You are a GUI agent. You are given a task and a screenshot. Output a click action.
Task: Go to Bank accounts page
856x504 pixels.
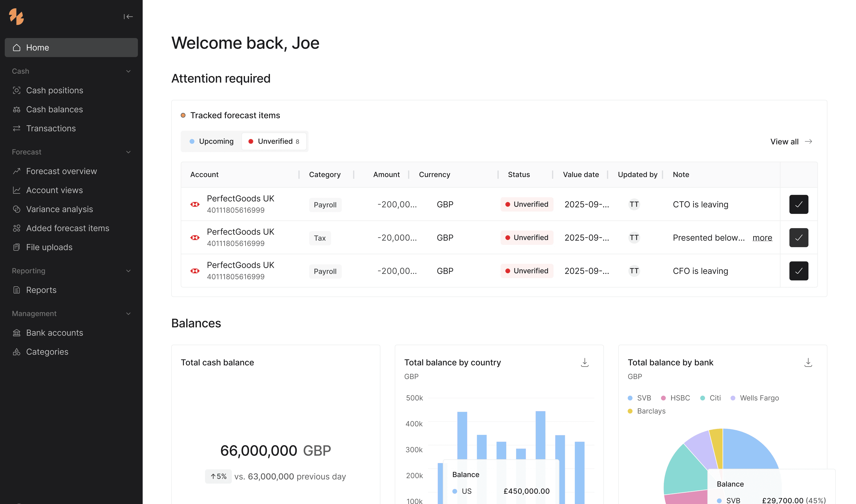(54, 333)
